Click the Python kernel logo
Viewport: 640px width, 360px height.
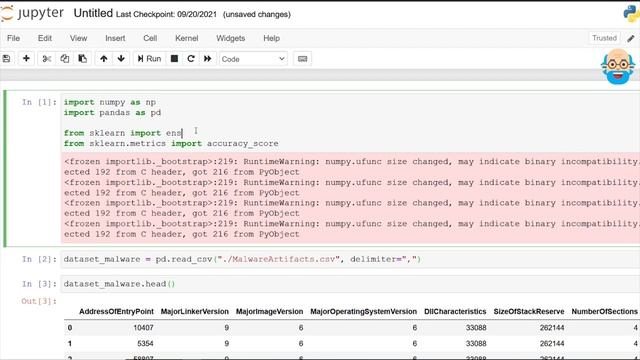click(x=632, y=13)
